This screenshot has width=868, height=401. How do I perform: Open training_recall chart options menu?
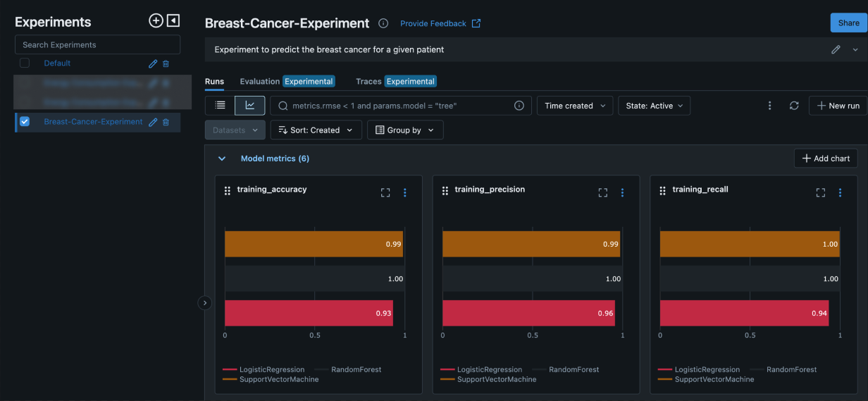840,192
